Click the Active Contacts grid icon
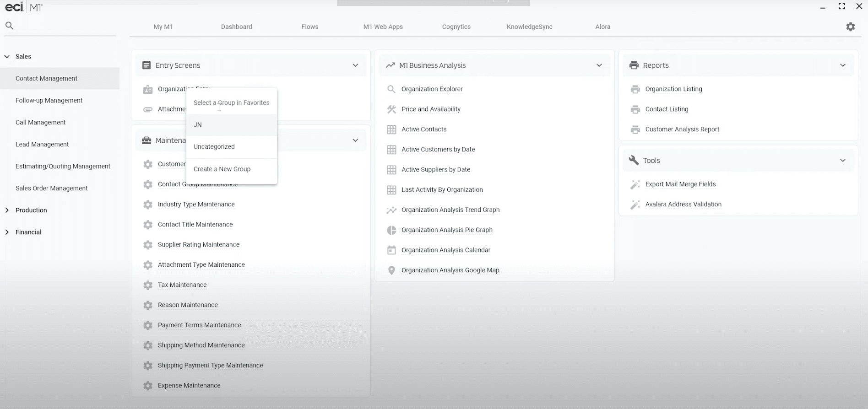The image size is (868, 409). 391,129
